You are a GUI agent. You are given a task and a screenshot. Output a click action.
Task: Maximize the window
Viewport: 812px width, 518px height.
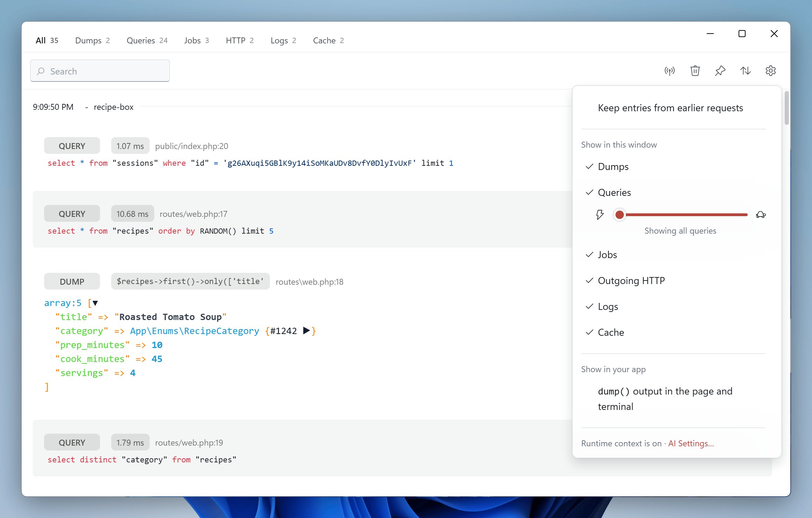pyautogui.click(x=742, y=34)
